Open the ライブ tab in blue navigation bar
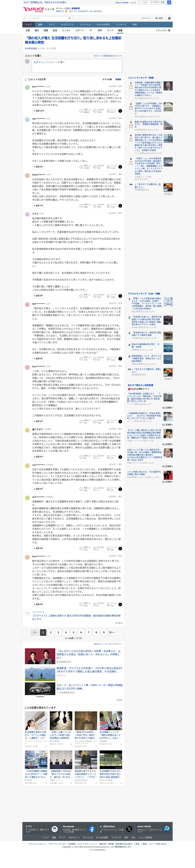The image size is (195, 868). [51, 25]
